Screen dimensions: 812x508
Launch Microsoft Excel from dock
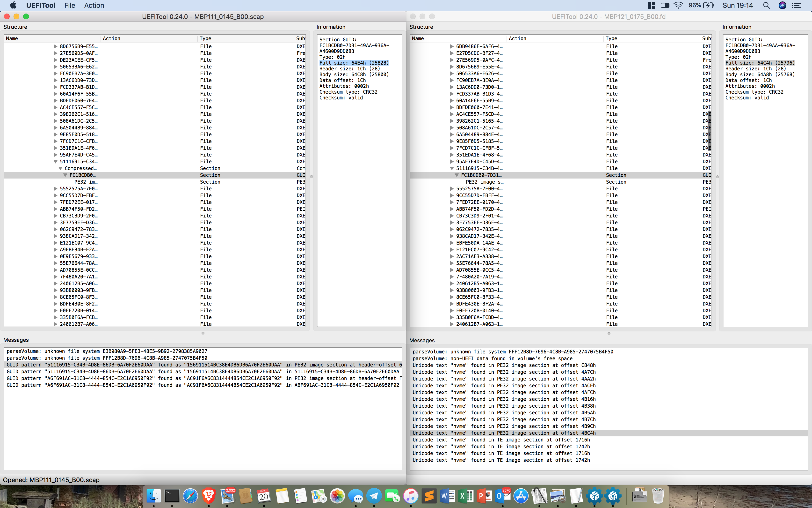466,496
